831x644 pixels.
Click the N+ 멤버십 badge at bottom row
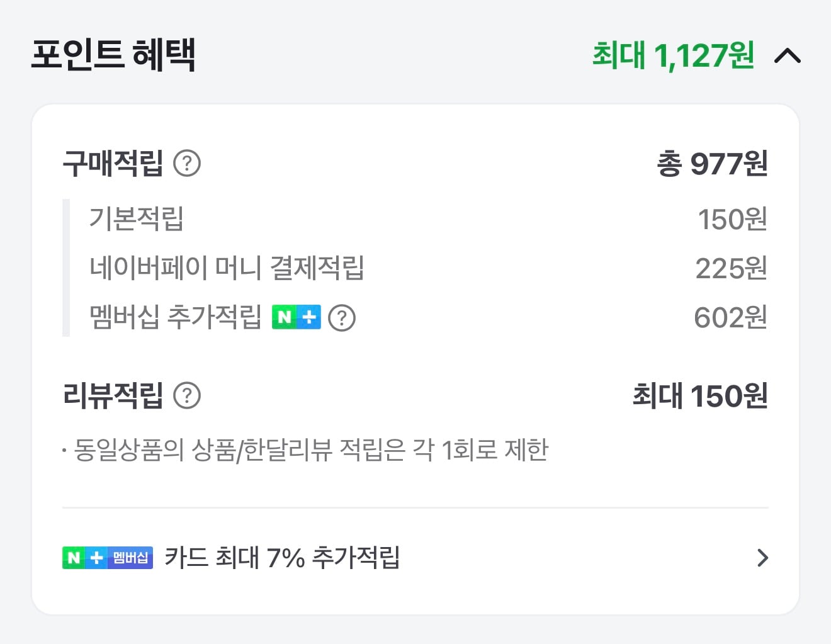click(106, 557)
